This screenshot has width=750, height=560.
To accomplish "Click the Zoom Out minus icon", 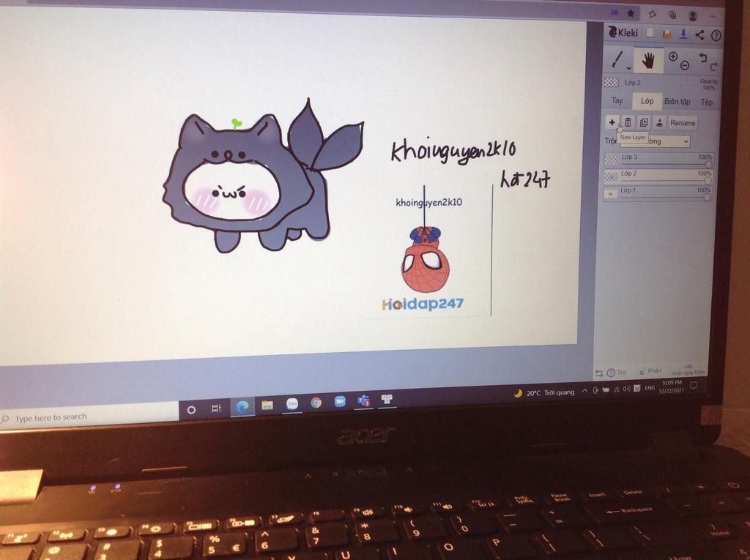I will pos(685,66).
